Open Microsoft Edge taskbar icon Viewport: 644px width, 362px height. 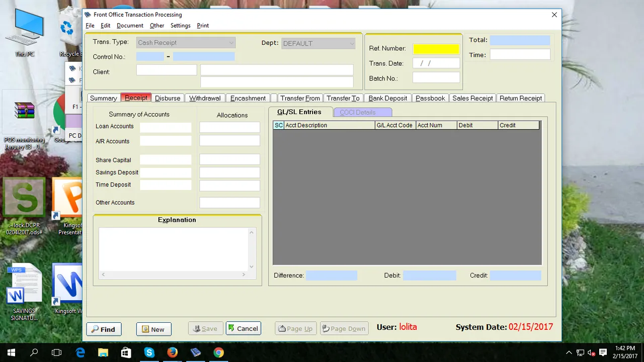tap(80, 352)
